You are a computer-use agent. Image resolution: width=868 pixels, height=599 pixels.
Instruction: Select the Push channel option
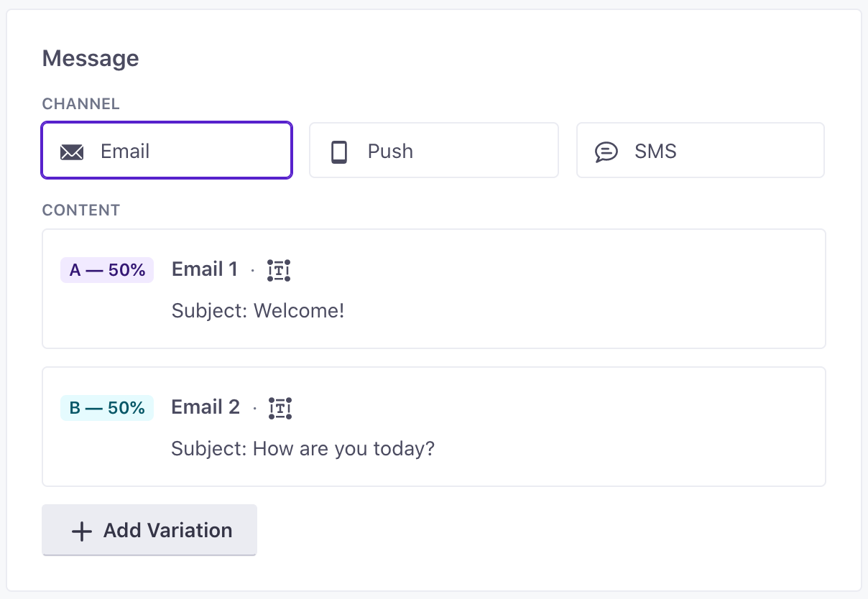coord(433,150)
